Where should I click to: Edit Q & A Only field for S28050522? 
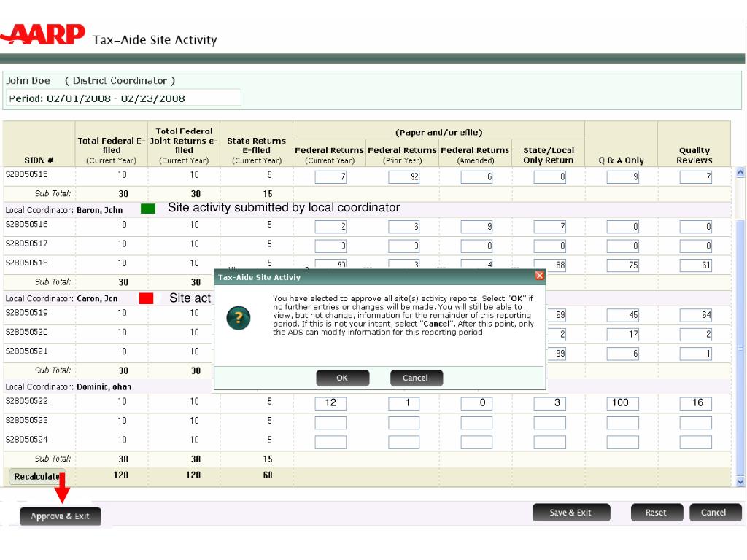coord(623,403)
